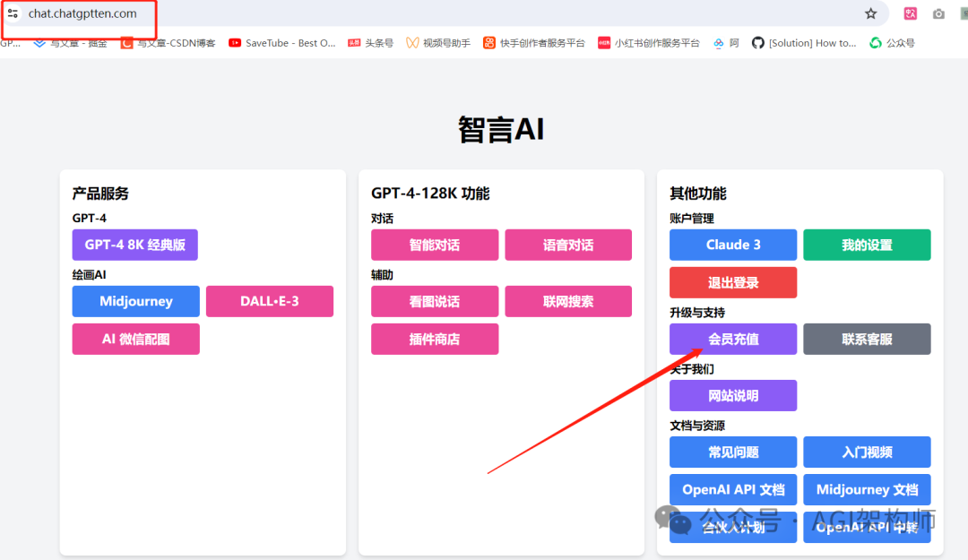Start 智能对话 chat
The height and width of the screenshot is (560, 968).
[435, 245]
